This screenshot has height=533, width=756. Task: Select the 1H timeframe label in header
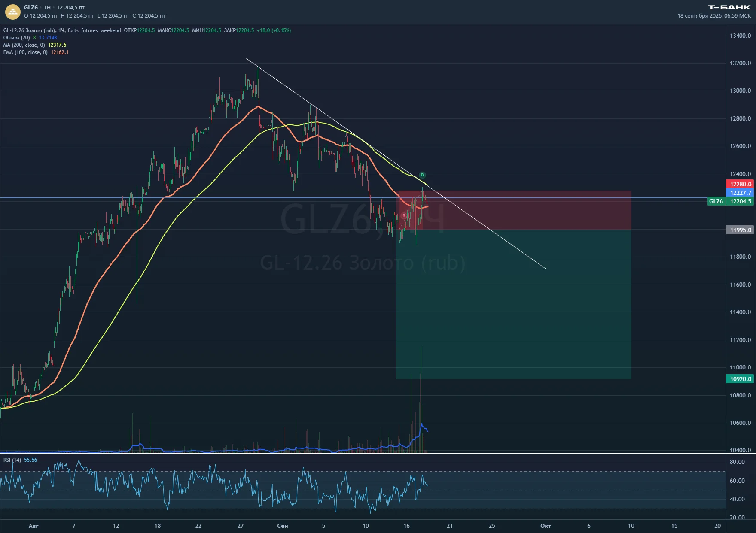47,8
